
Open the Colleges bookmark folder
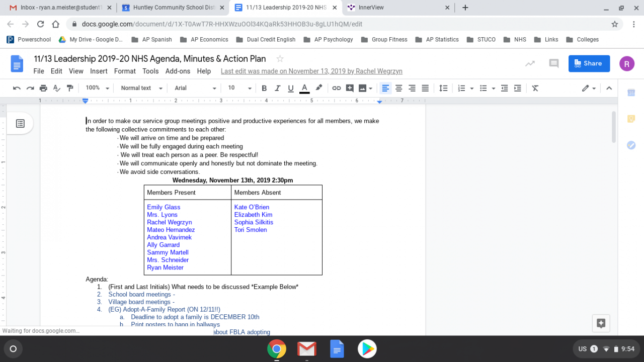[x=583, y=40]
